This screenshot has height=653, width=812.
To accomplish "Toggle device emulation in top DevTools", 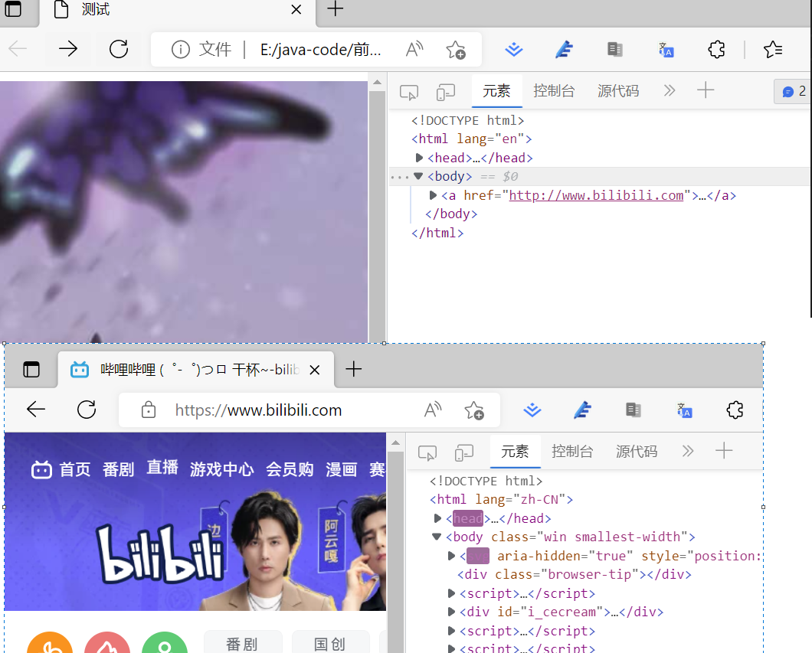I will tap(445, 92).
